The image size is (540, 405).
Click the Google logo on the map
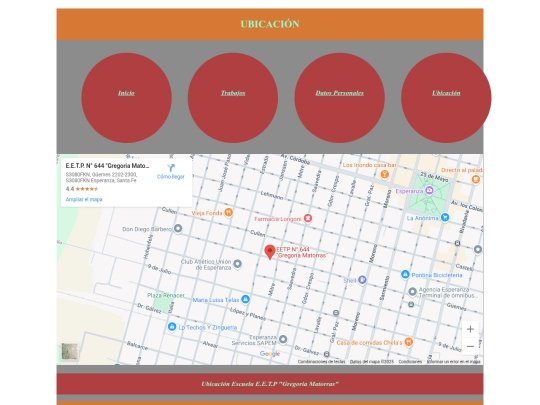point(270,354)
